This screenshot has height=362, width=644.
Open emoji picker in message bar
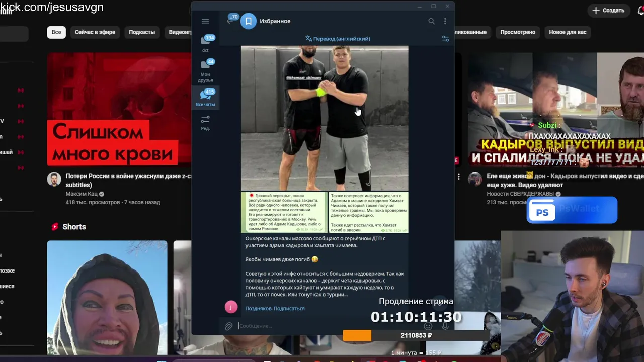(x=428, y=326)
